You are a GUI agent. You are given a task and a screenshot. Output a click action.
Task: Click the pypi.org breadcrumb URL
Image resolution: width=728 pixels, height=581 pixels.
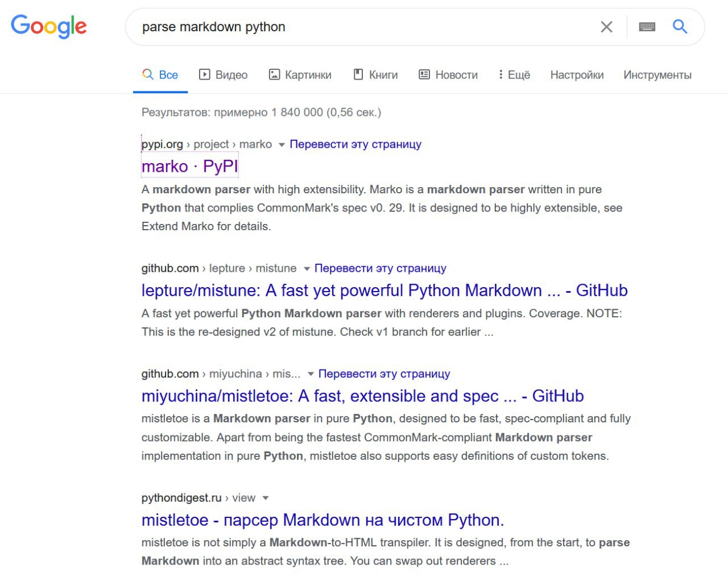tap(206, 144)
